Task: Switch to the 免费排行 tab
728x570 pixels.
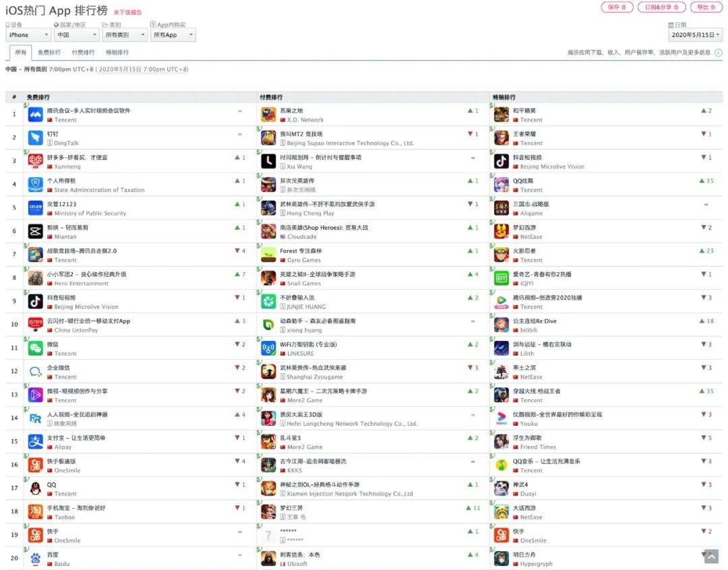Action: click(x=49, y=53)
